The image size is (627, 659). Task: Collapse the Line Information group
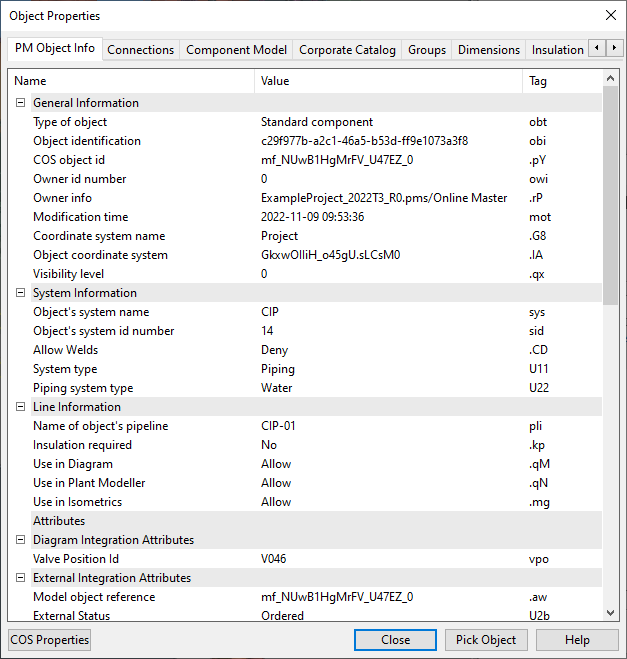tap(20, 407)
